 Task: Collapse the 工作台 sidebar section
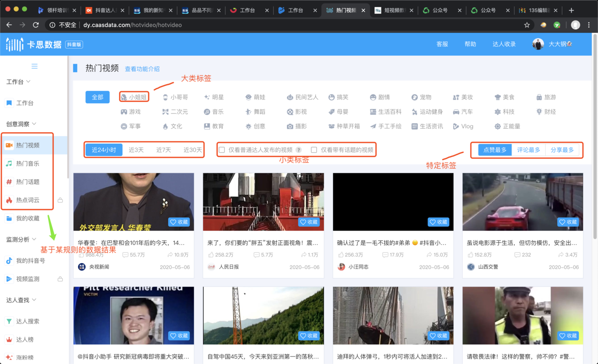(x=28, y=82)
